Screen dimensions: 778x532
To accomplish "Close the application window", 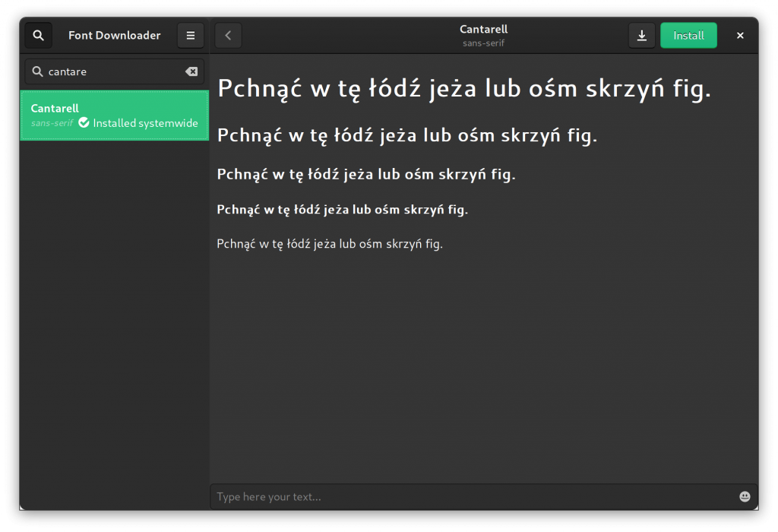I will pyautogui.click(x=739, y=35).
